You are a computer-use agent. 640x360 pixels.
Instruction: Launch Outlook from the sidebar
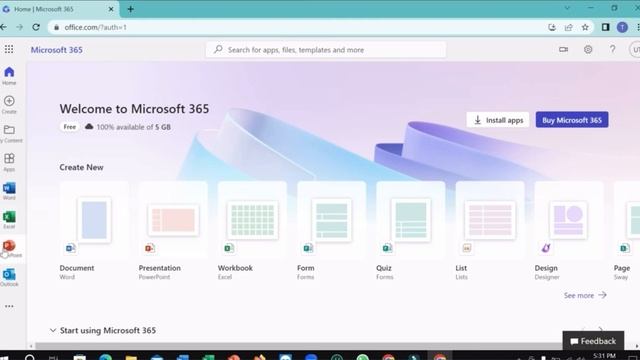pyautogui.click(x=9, y=277)
